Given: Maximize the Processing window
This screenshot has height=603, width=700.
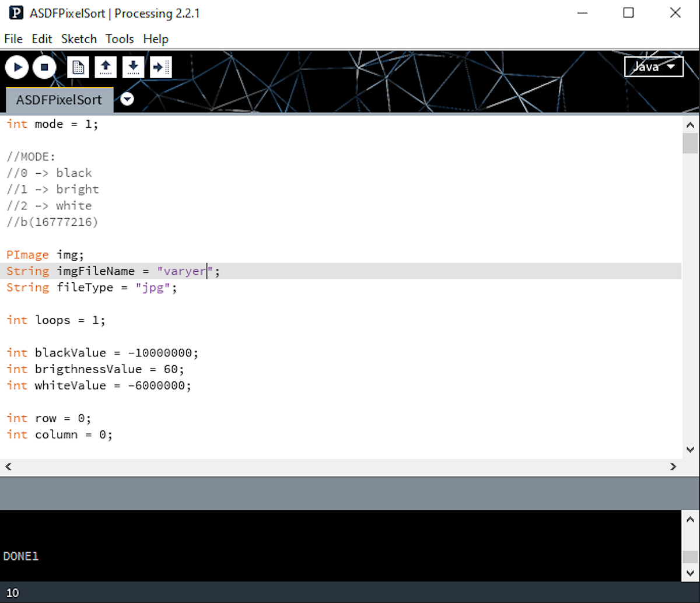Looking at the screenshot, I should point(628,13).
